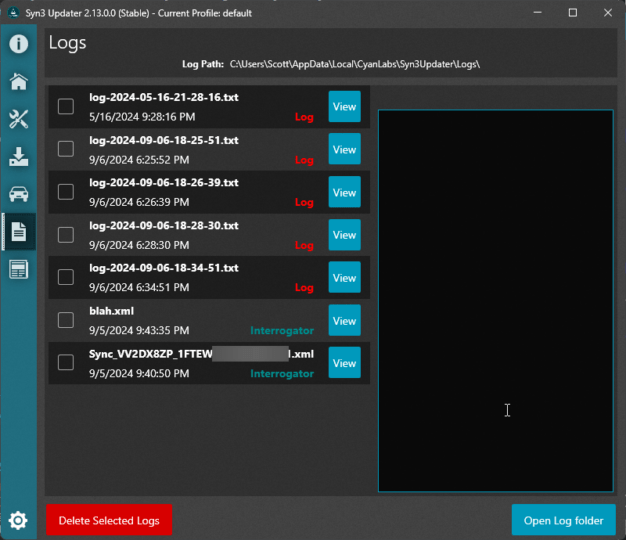
Task: Open the Utility tools wrench icon
Action: pyautogui.click(x=18, y=119)
